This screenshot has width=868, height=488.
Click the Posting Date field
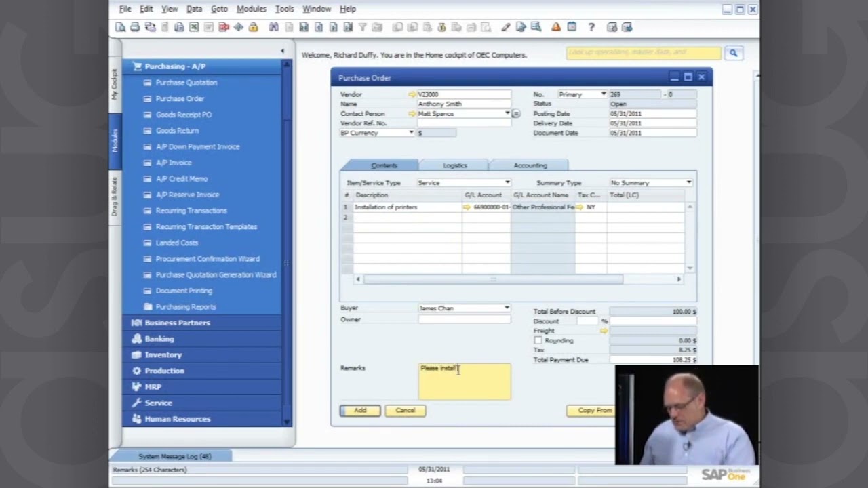pos(652,114)
